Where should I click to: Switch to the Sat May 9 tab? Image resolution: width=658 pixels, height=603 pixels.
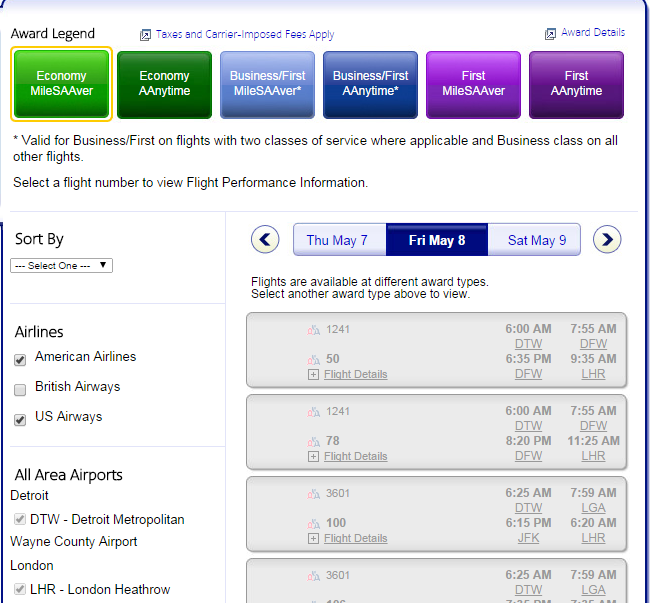[534, 240]
